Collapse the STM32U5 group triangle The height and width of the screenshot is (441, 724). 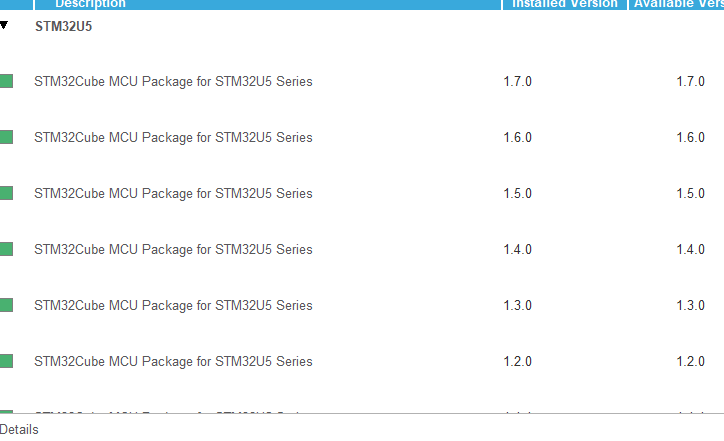(x=4, y=25)
